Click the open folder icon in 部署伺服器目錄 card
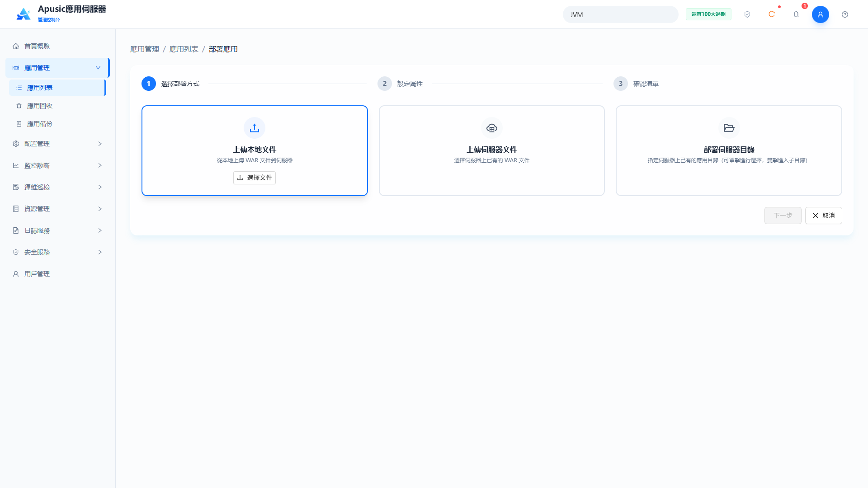This screenshot has width=868, height=488. click(729, 128)
